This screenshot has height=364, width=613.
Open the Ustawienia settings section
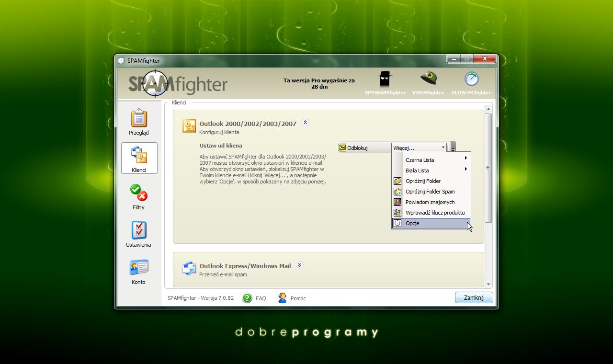(x=139, y=233)
